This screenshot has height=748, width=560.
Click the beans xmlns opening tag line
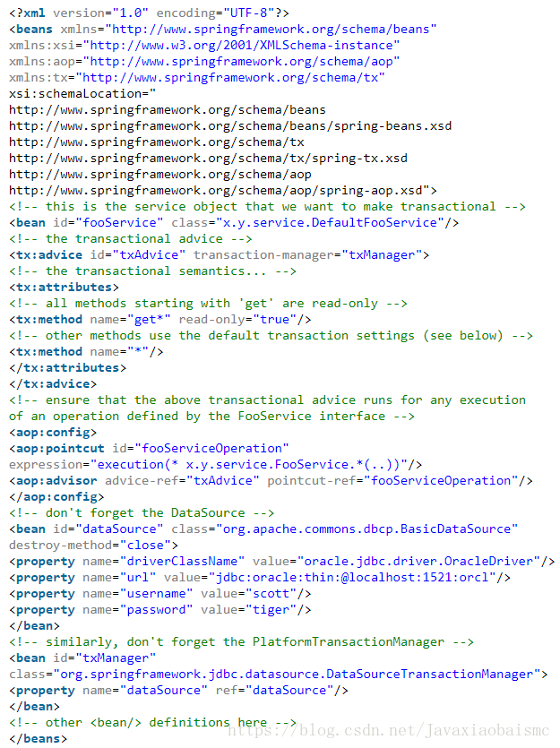coord(222,29)
